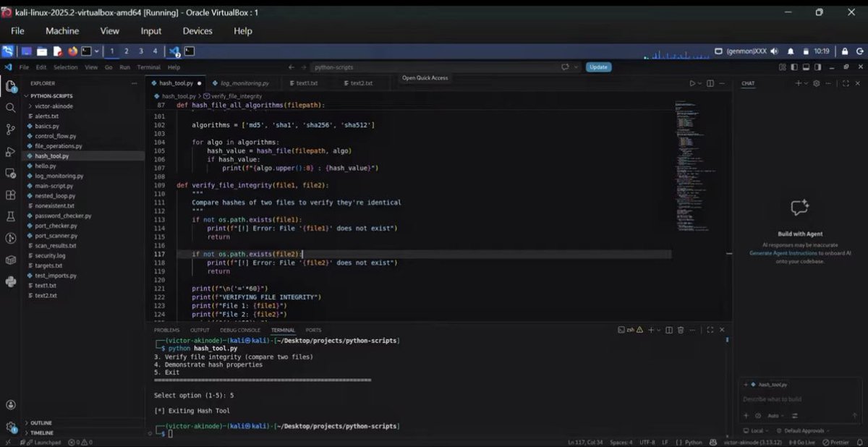Open the Search view in the activity bar

pyautogui.click(x=10, y=107)
